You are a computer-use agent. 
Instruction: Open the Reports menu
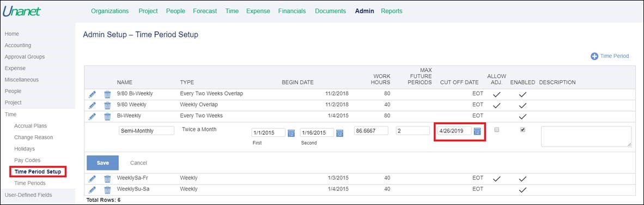pos(392,11)
